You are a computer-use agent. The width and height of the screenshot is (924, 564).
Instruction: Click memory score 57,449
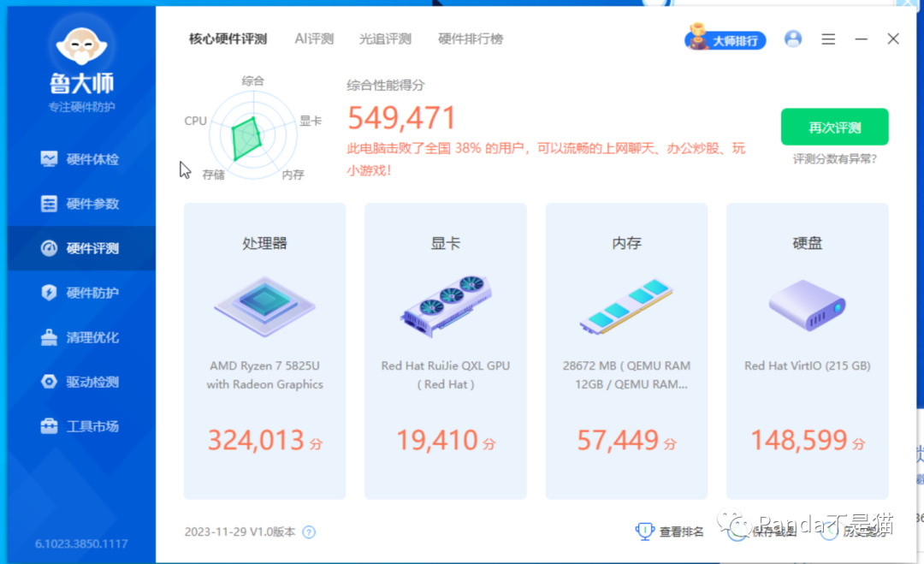(x=618, y=440)
